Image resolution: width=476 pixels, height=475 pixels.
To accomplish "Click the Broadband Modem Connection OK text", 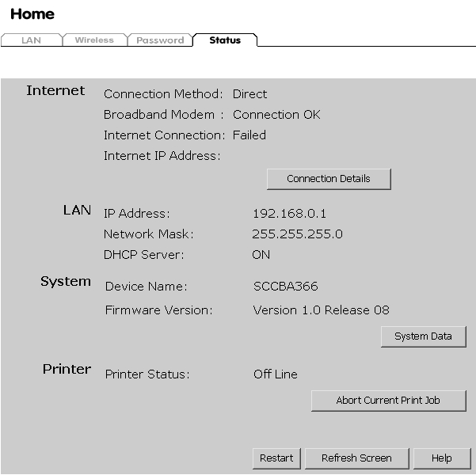I will (x=276, y=115).
